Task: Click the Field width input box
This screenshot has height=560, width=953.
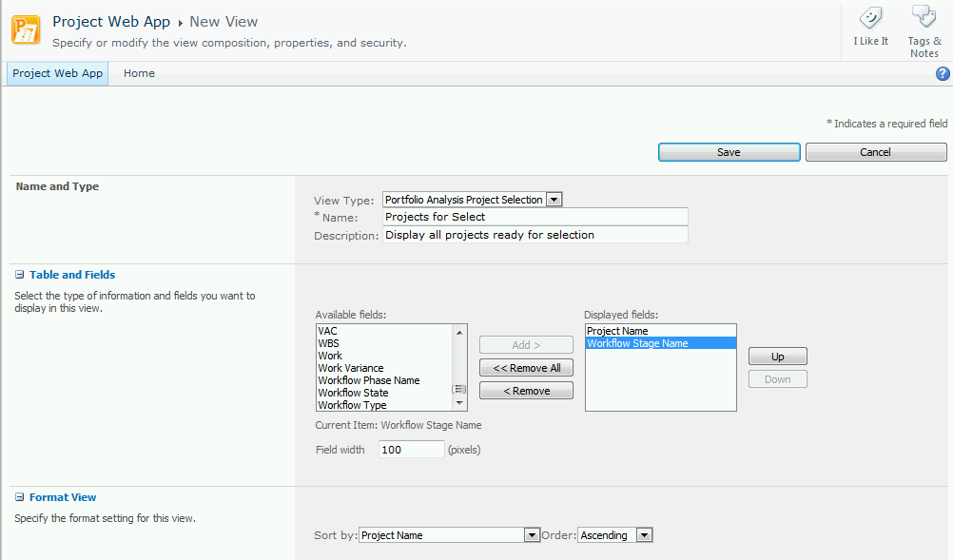Action: pyautogui.click(x=412, y=450)
